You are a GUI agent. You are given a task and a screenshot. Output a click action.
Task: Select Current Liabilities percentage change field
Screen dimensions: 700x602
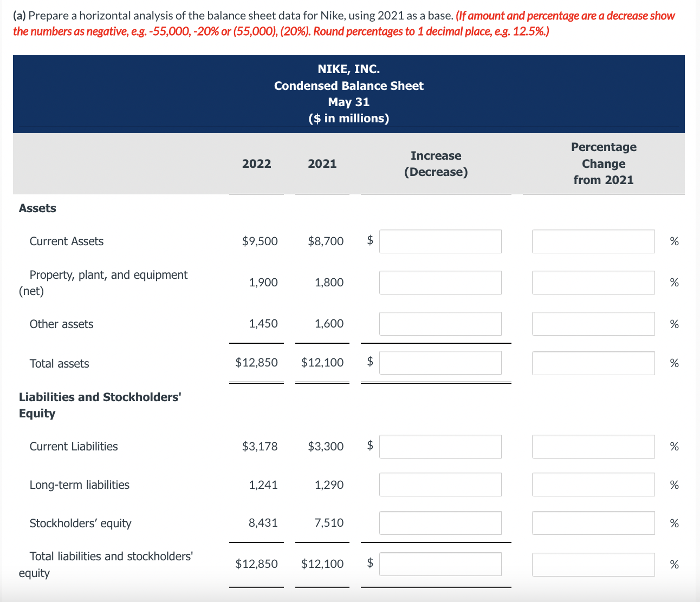coord(593,447)
